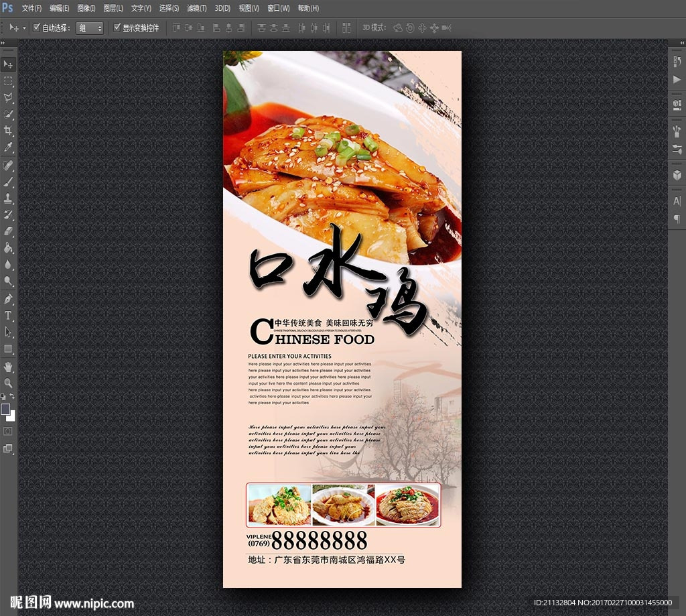
Task: Click the Ps application logo
Action: tap(7, 7)
